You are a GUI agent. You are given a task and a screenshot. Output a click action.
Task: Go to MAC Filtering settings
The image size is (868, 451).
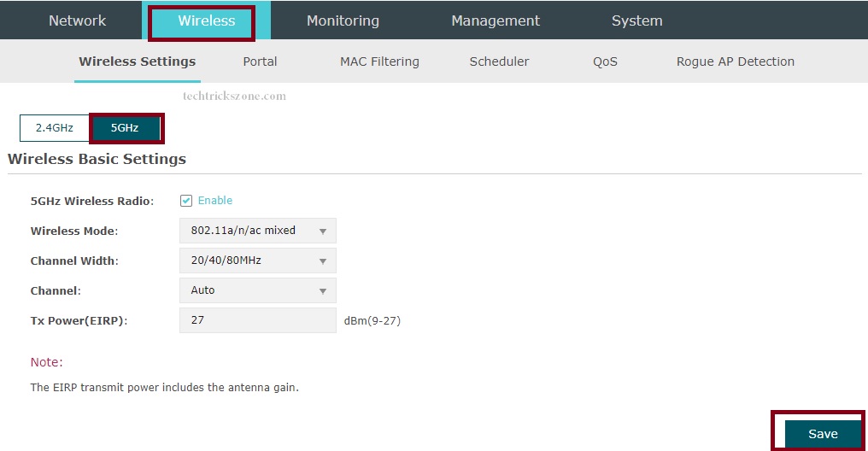(x=379, y=61)
